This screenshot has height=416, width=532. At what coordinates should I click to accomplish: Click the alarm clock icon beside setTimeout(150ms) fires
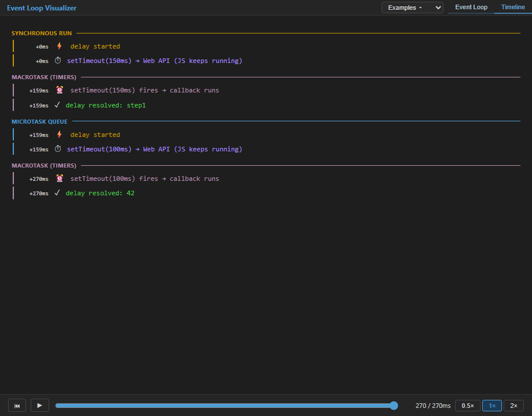click(x=60, y=90)
